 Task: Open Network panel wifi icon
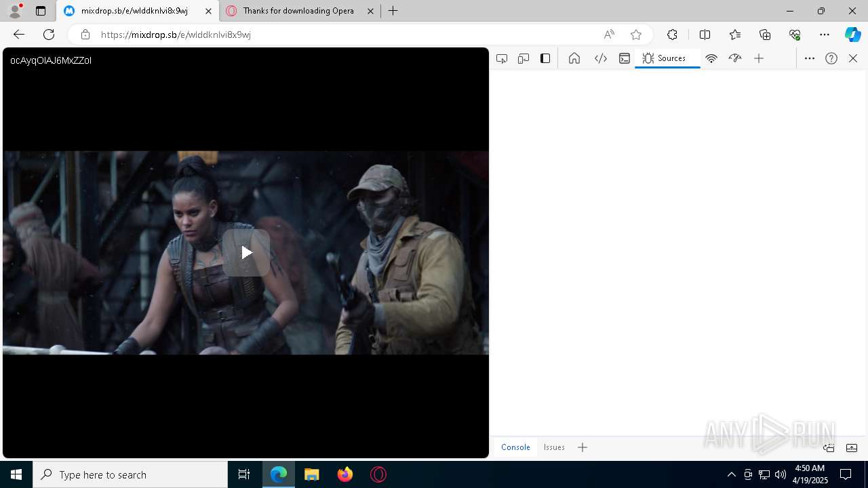(711, 58)
